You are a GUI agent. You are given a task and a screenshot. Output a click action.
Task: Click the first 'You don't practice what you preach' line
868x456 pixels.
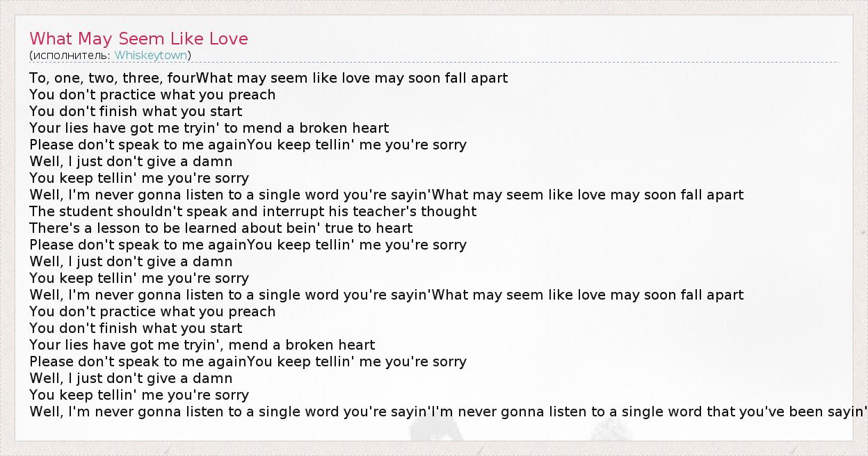[x=152, y=95]
